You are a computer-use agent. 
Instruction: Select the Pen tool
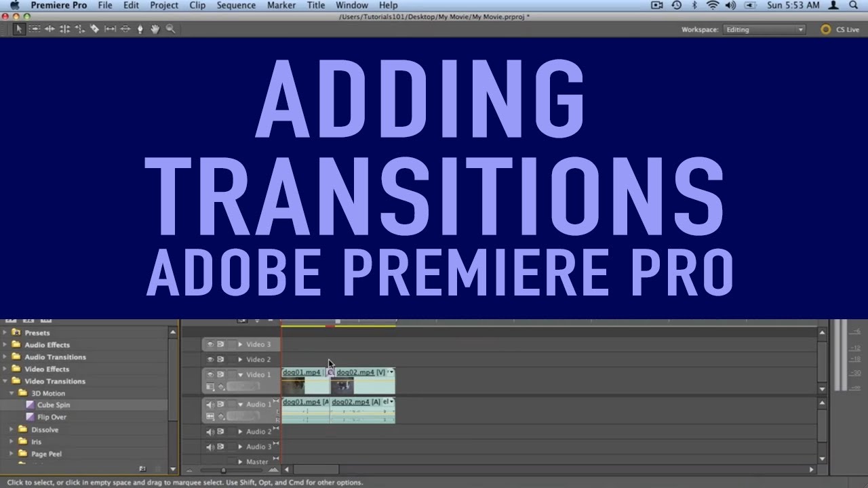[x=140, y=28]
